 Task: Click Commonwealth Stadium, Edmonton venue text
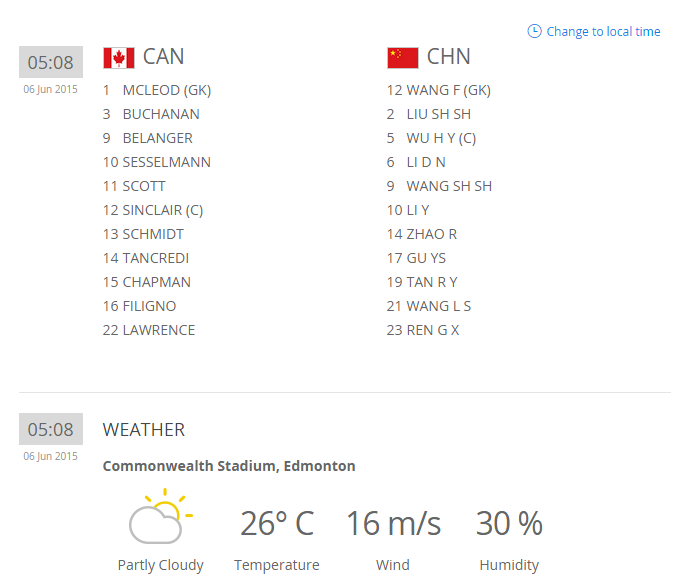click(229, 466)
